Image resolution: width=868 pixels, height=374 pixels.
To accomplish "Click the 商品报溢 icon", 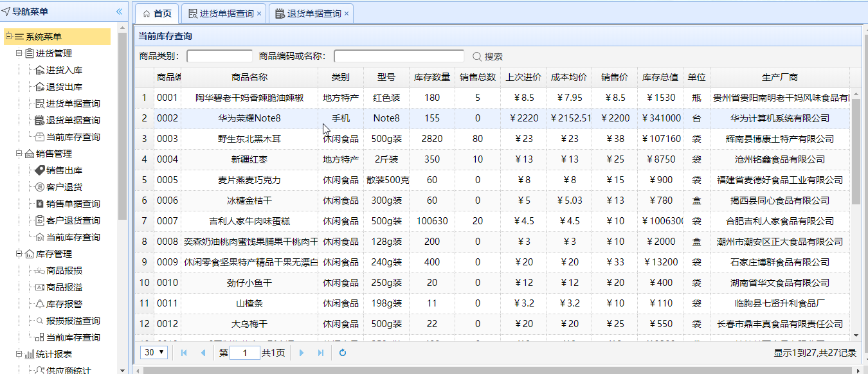I will [40, 287].
